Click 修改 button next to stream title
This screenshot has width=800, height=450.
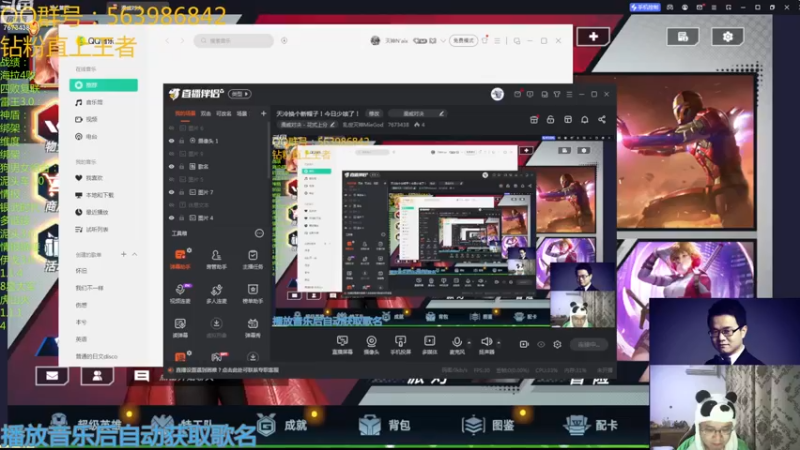point(374,113)
